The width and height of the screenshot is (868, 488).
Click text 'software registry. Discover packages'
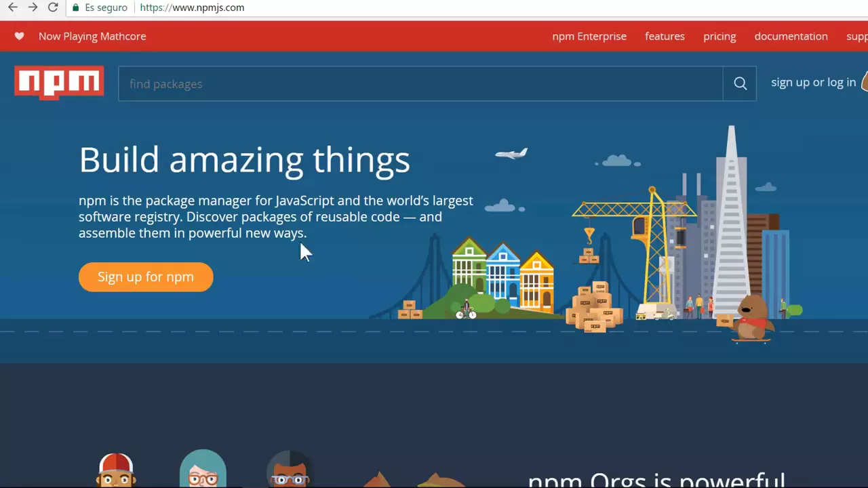[187, 217]
